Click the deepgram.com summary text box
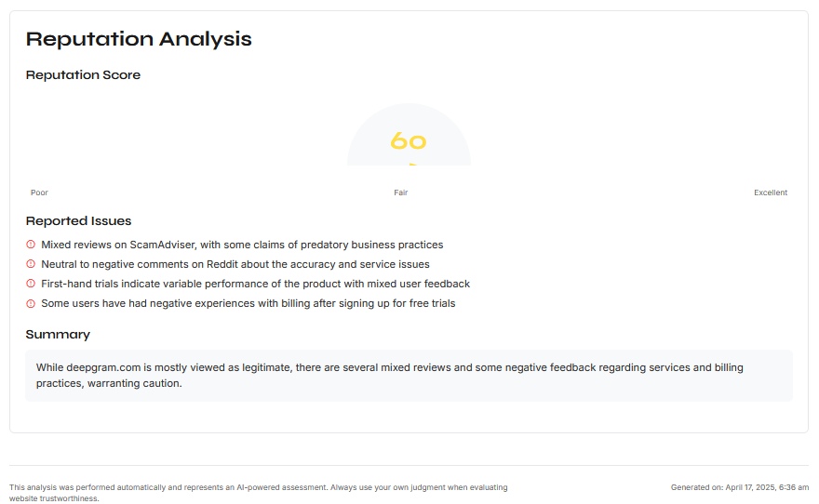The image size is (819, 504). tap(409, 376)
